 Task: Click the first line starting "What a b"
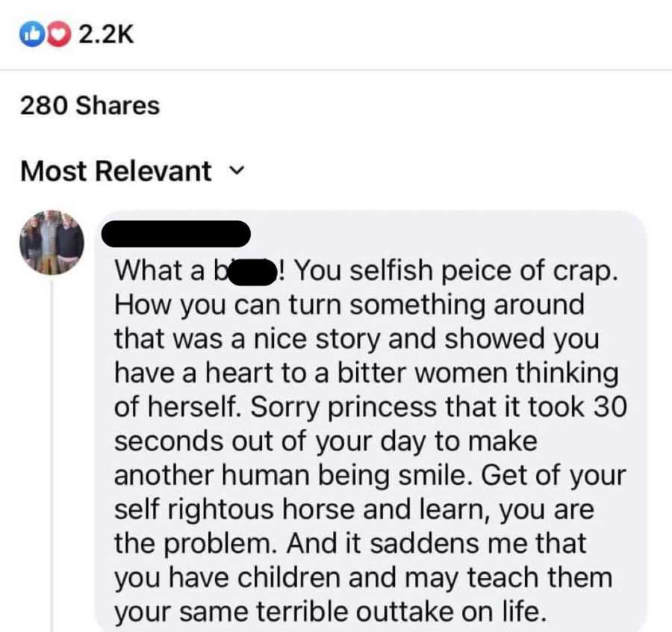(367, 271)
